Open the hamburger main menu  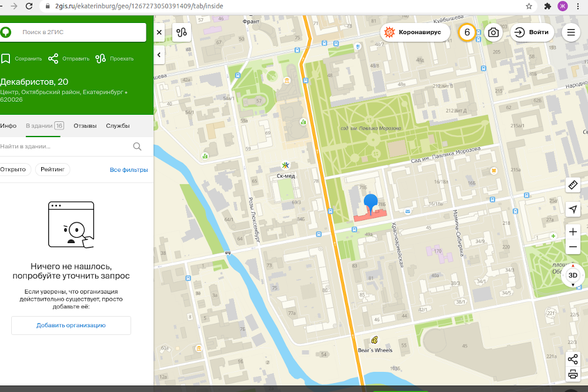[x=570, y=32]
